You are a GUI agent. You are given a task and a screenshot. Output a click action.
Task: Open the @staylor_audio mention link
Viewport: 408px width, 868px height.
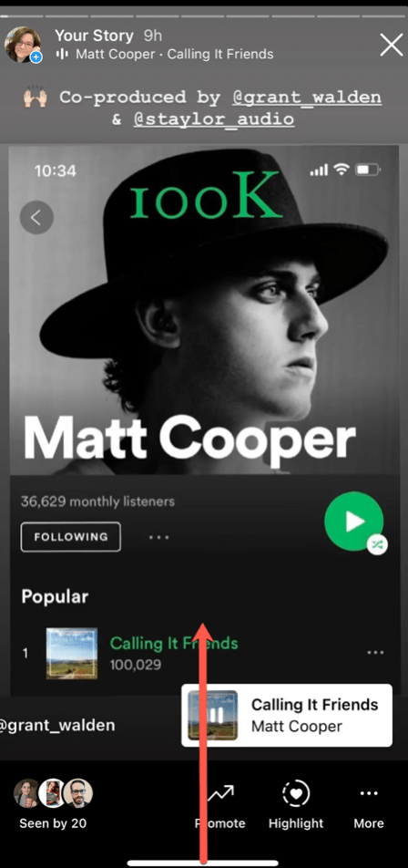[214, 119]
